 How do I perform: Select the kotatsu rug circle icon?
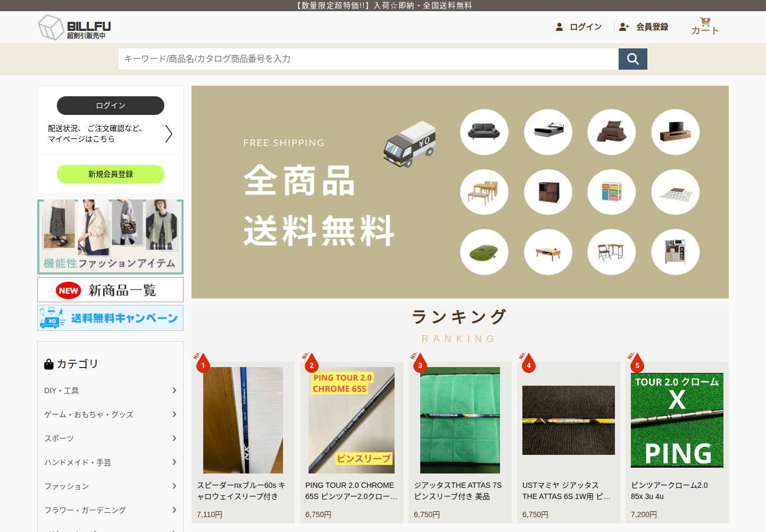click(x=676, y=192)
